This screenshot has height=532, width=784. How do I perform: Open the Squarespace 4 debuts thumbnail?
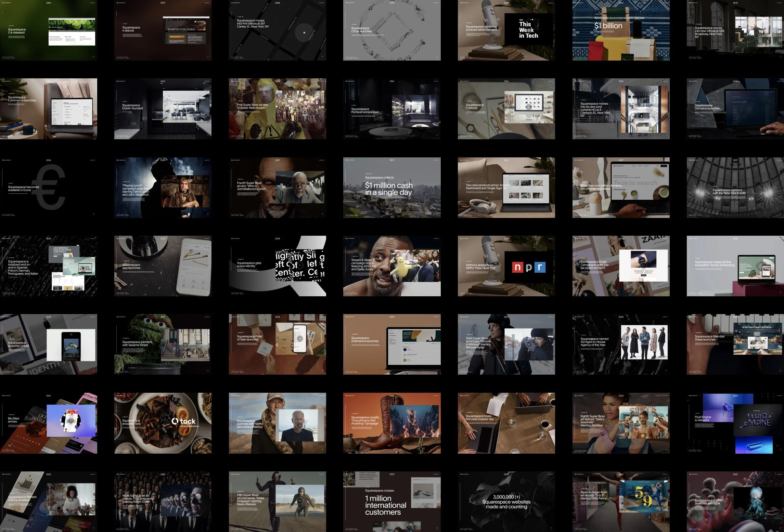[x=163, y=31]
